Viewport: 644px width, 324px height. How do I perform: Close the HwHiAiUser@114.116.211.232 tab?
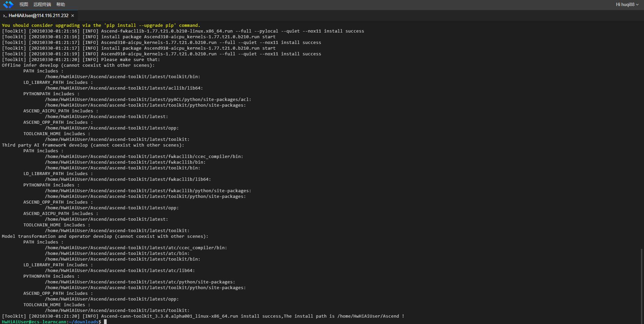tap(72, 15)
